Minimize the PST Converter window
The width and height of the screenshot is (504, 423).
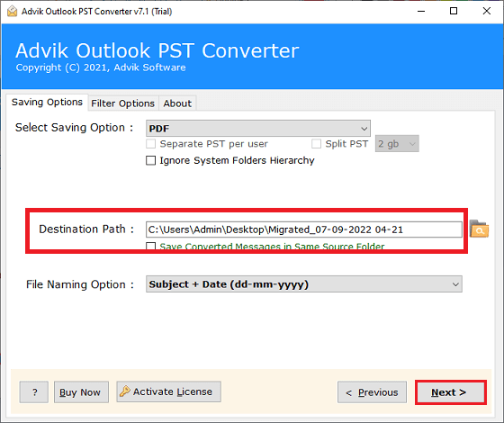[421, 11]
